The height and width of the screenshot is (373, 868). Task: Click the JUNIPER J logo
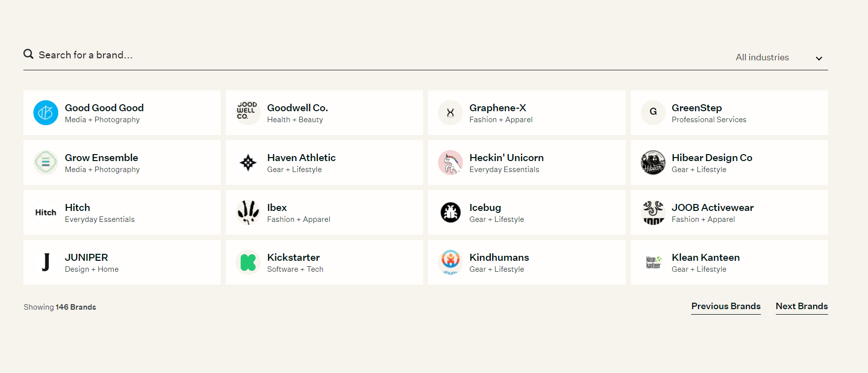(46, 262)
